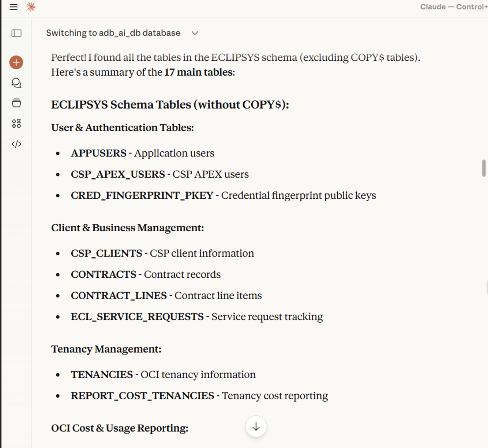
Task: Open the Projects basket icon
Action: coord(16,103)
